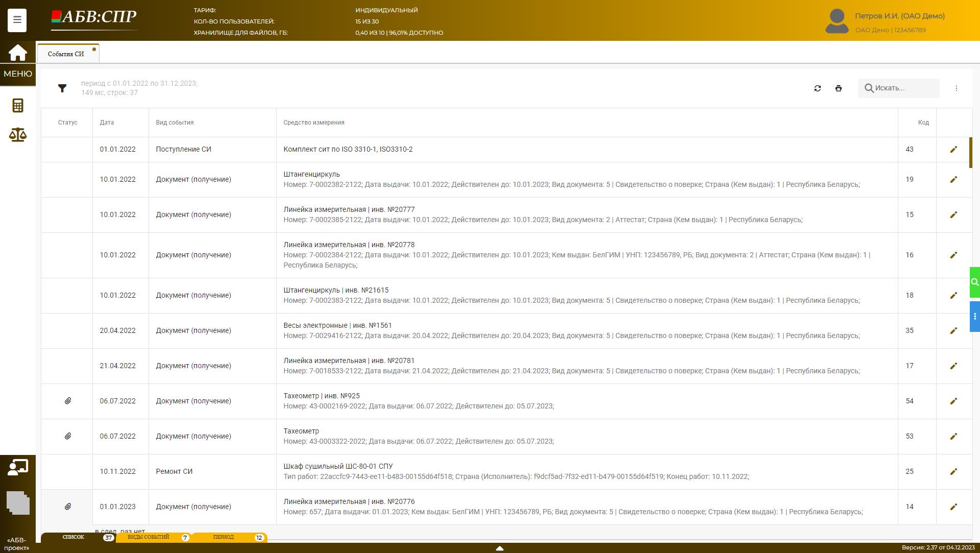Expand the bottom panel arrow
The height and width of the screenshot is (553, 980).
point(500,548)
